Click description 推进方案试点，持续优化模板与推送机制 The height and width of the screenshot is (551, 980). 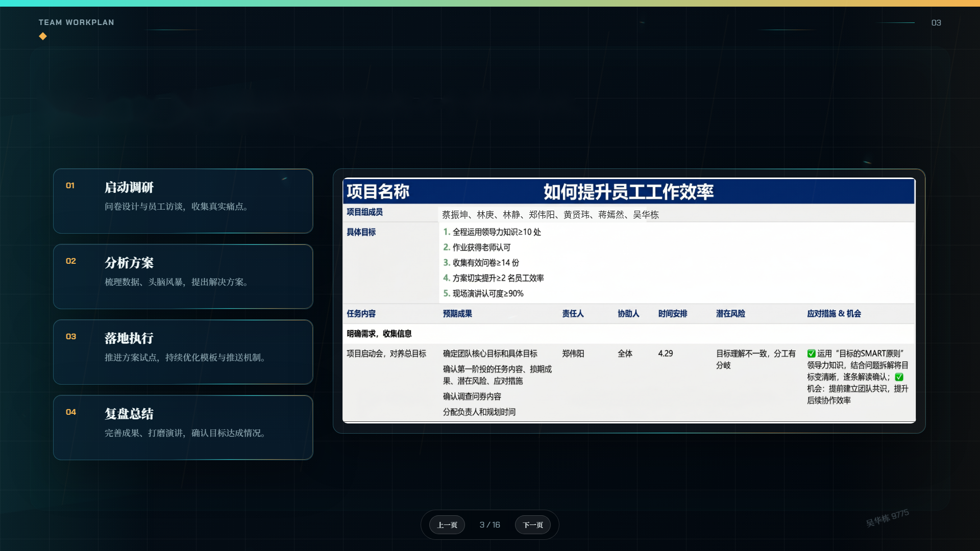(185, 358)
